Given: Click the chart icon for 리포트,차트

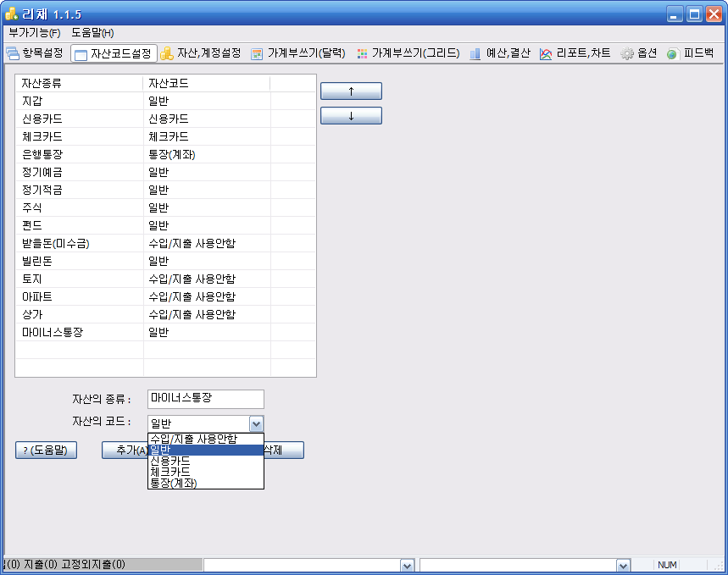Looking at the screenshot, I should [x=546, y=53].
